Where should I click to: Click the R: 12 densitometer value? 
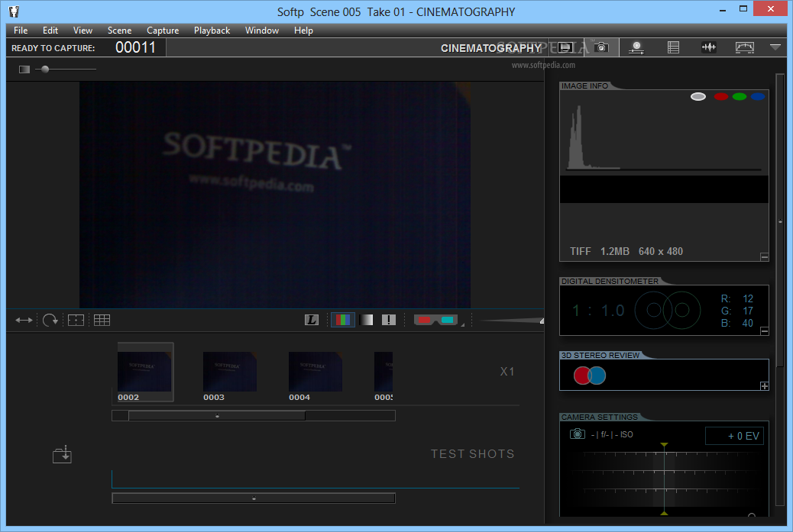737,298
